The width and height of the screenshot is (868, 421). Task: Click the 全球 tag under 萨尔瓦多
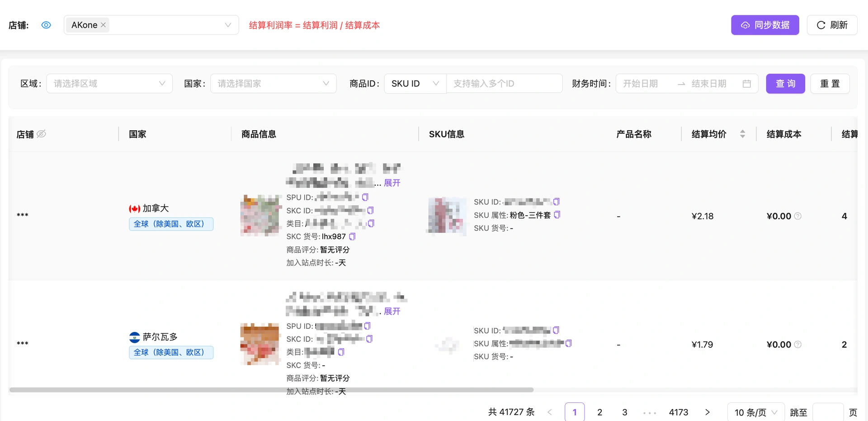[x=171, y=352]
